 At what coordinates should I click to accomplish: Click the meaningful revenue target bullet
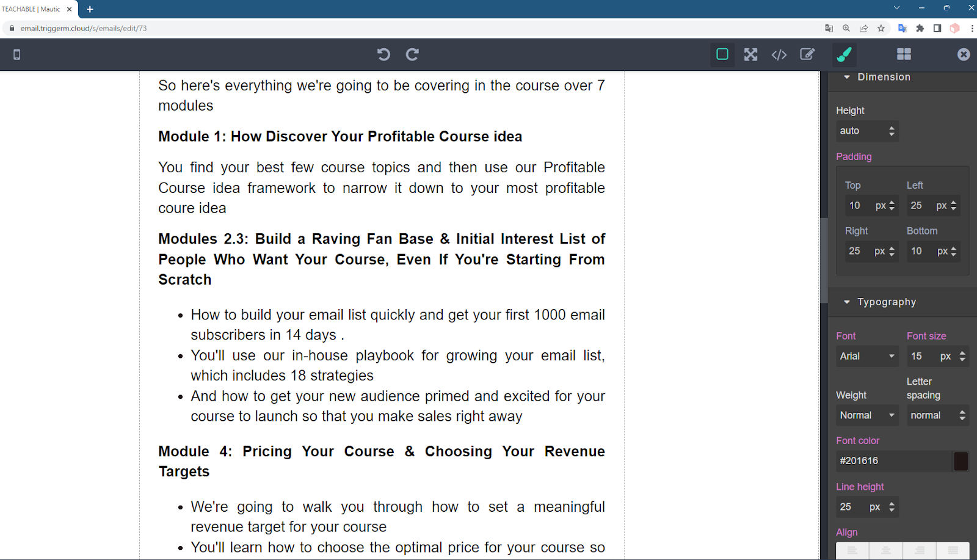pos(398,517)
